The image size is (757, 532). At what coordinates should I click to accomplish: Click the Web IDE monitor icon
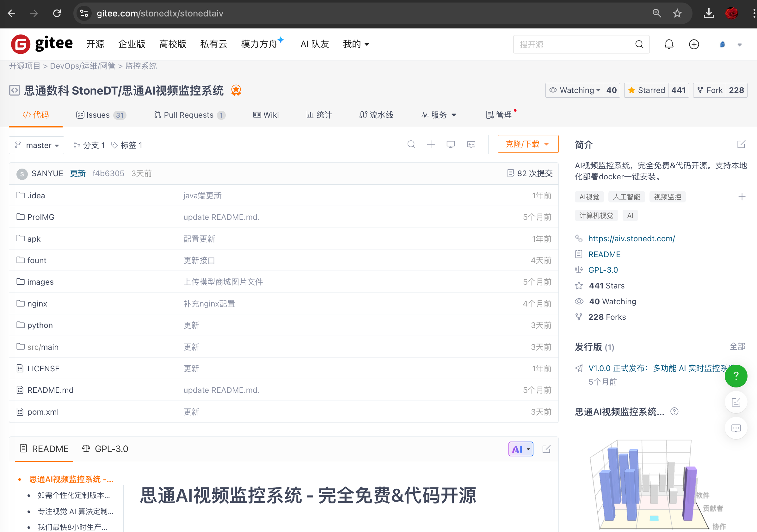click(450, 145)
